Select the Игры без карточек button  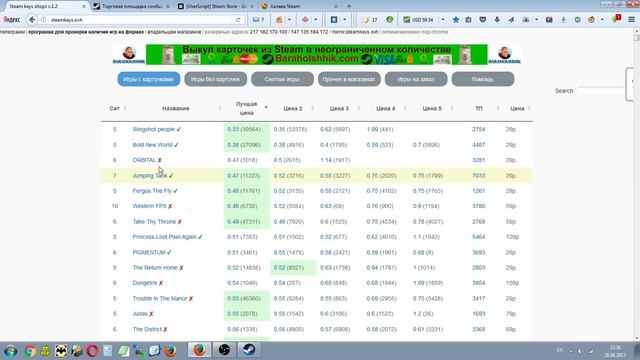216,79
